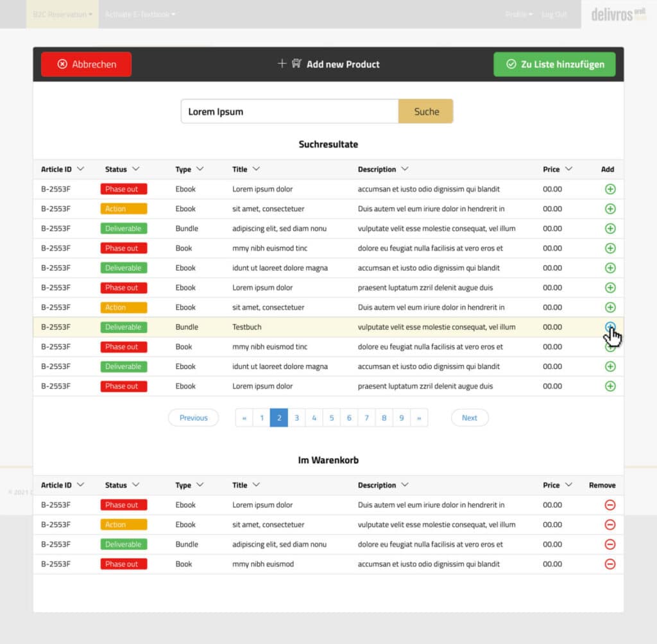Click the shopping cart icon in the header bar
This screenshot has width=657, height=644.
(x=296, y=64)
